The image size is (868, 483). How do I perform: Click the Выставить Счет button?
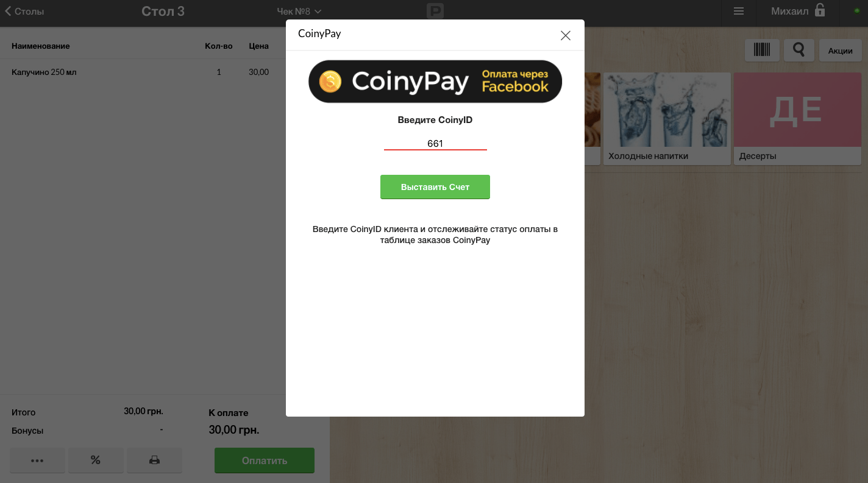click(435, 187)
